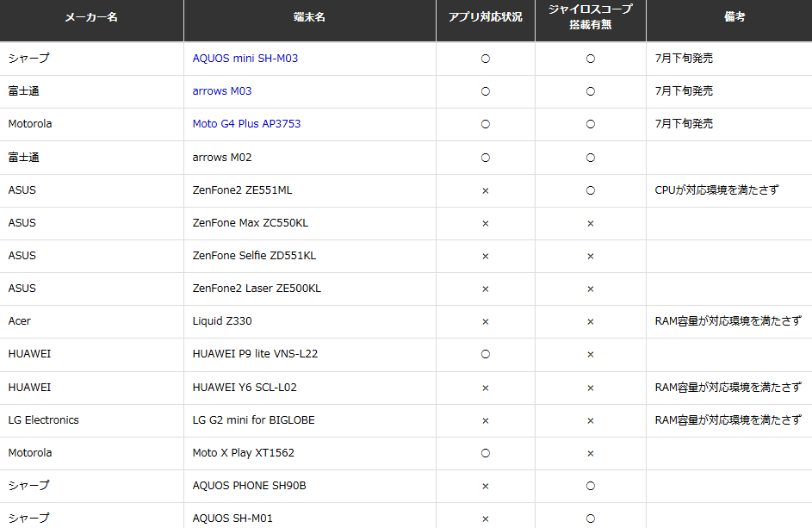812x528 pixels.
Task: Click 7月下旬発売 in the AQUOS mini SH-M03 row
Action: [x=684, y=59]
